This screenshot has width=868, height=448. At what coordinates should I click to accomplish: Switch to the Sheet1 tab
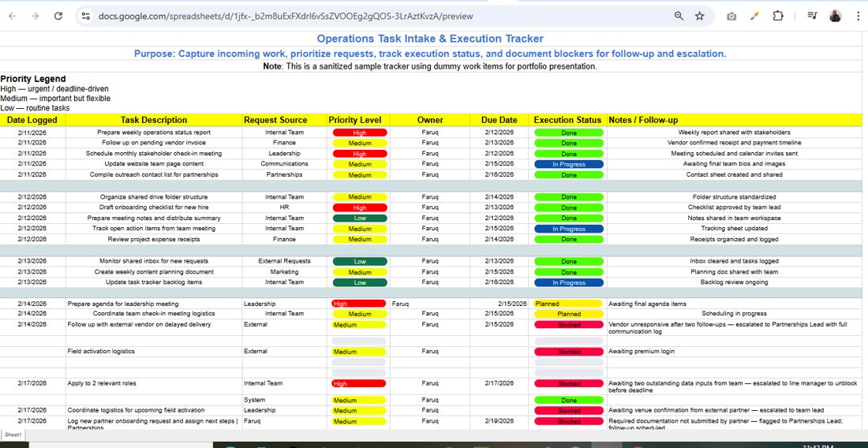[13, 435]
